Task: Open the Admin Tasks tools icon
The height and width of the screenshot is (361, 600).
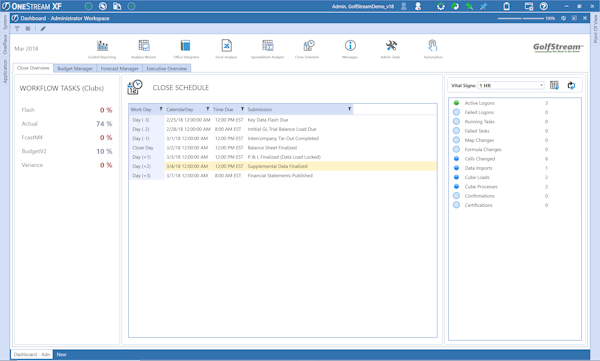Action: [391, 46]
